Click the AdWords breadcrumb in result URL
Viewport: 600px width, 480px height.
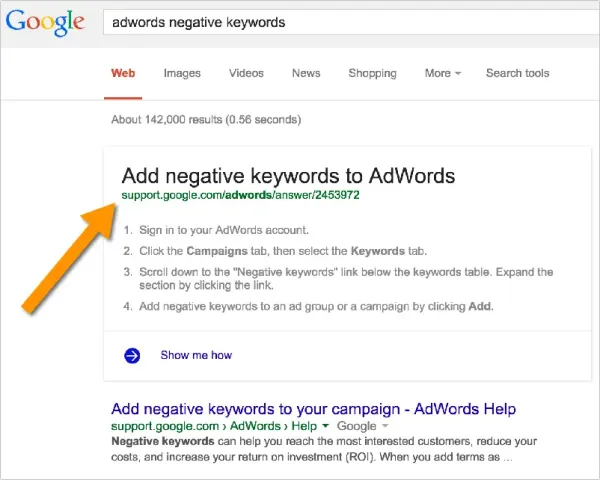[x=255, y=426]
